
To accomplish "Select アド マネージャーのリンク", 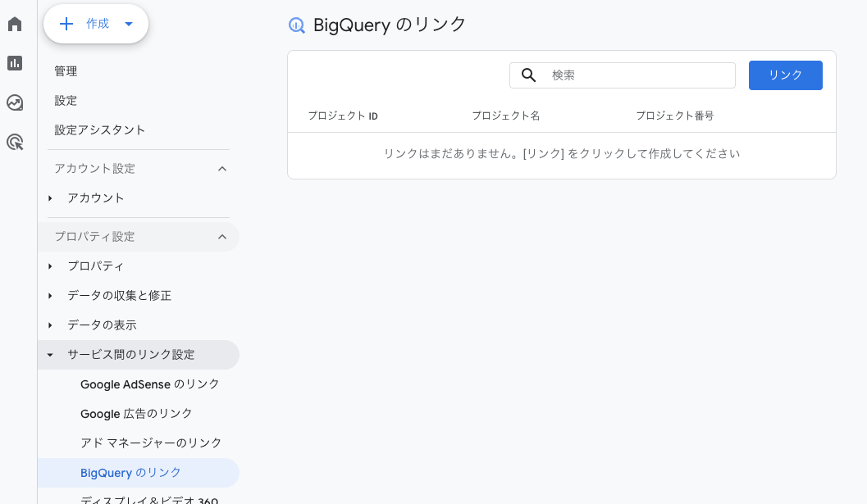I will pyautogui.click(x=151, y=443).
